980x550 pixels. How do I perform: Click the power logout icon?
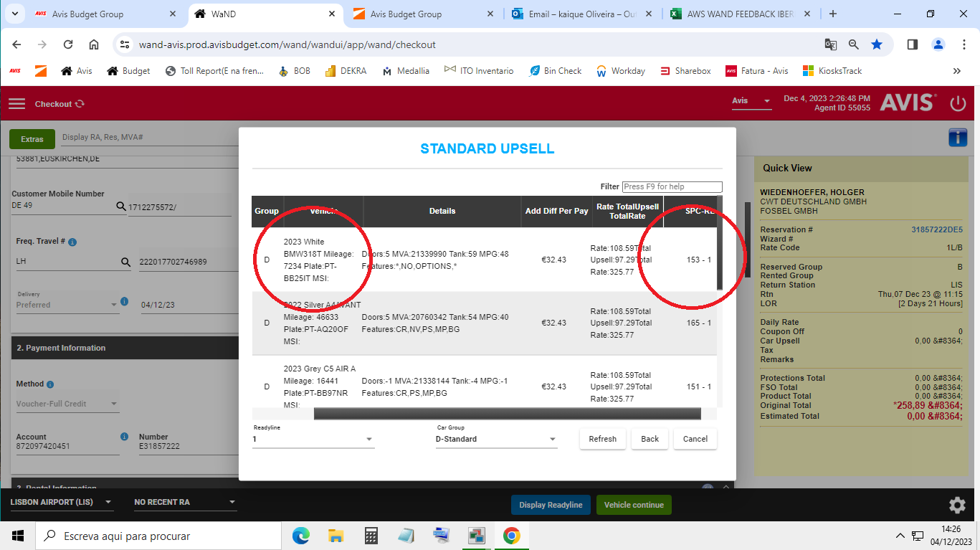[x=958, y=104]
